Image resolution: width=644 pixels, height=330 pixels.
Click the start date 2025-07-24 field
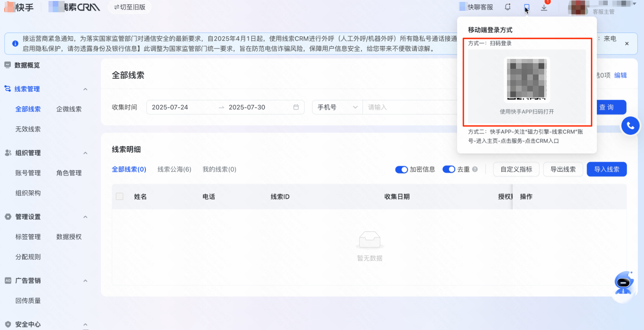pyautogui.click(x=170, y=107)
